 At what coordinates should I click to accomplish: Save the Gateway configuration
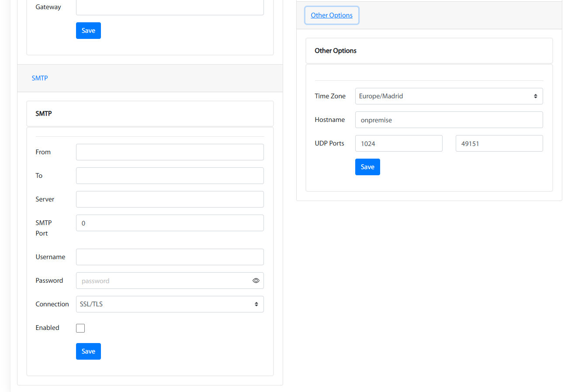[88, 30]
